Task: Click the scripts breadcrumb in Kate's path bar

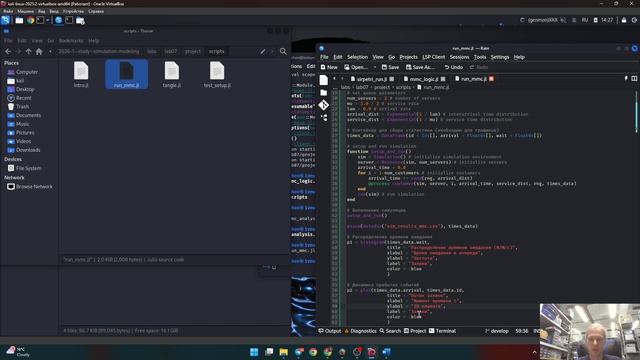Action: 403,87
